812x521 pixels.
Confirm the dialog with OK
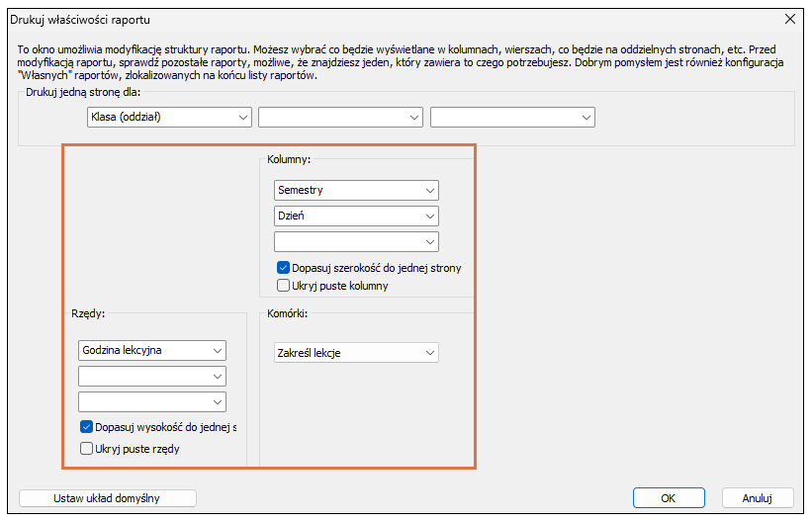point(669,498)
